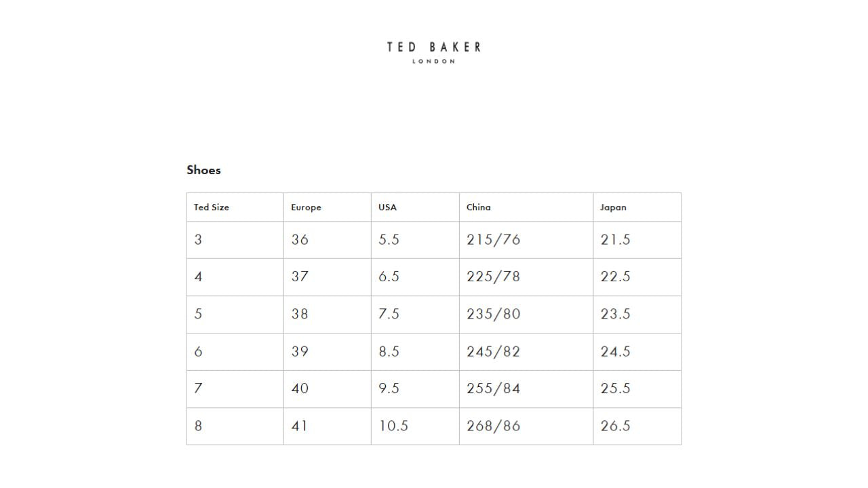The height and width of the screenshot is (488, 868).
Task: Click the Ted Baker London logo
Action: pos(434,52)
